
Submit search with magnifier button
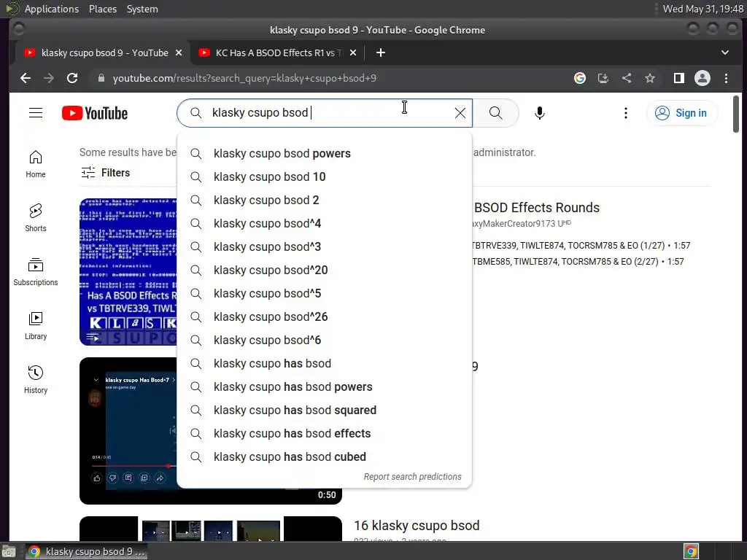(496, 113)
